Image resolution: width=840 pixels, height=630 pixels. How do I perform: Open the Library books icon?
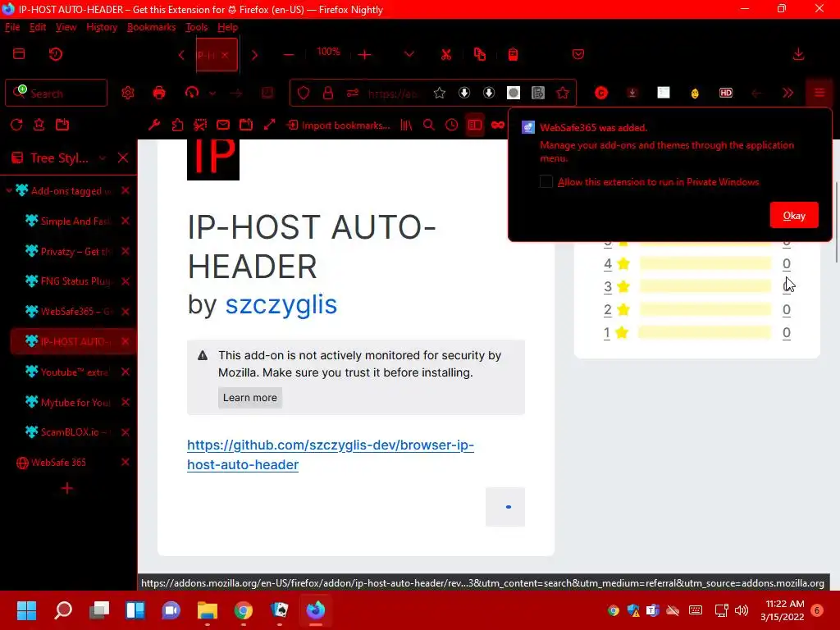point(406,125)
